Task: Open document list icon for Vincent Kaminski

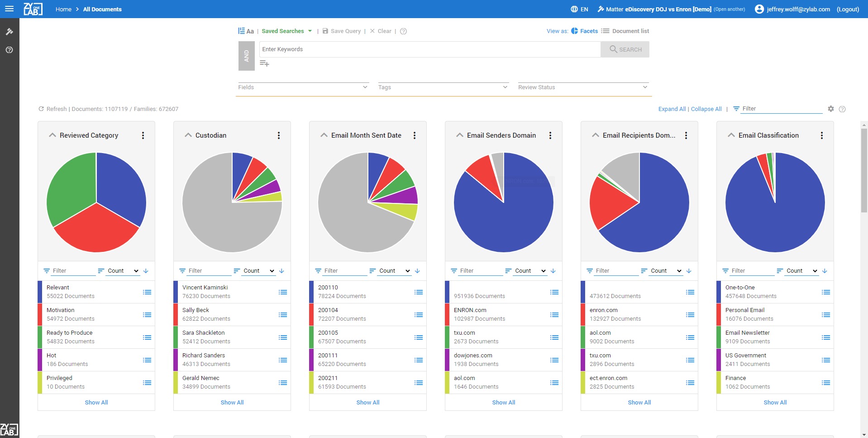Action: pyautogui.click(x=283, y=292)
